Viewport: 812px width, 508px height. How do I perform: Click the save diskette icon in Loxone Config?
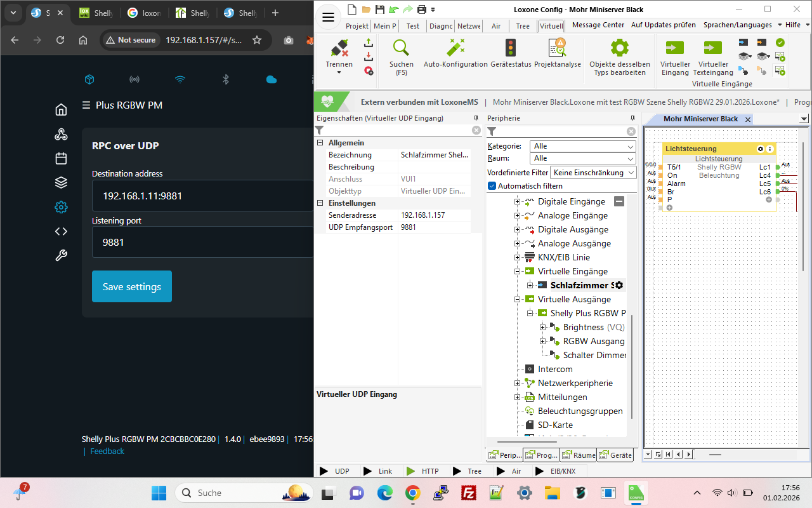click(379, 9)
